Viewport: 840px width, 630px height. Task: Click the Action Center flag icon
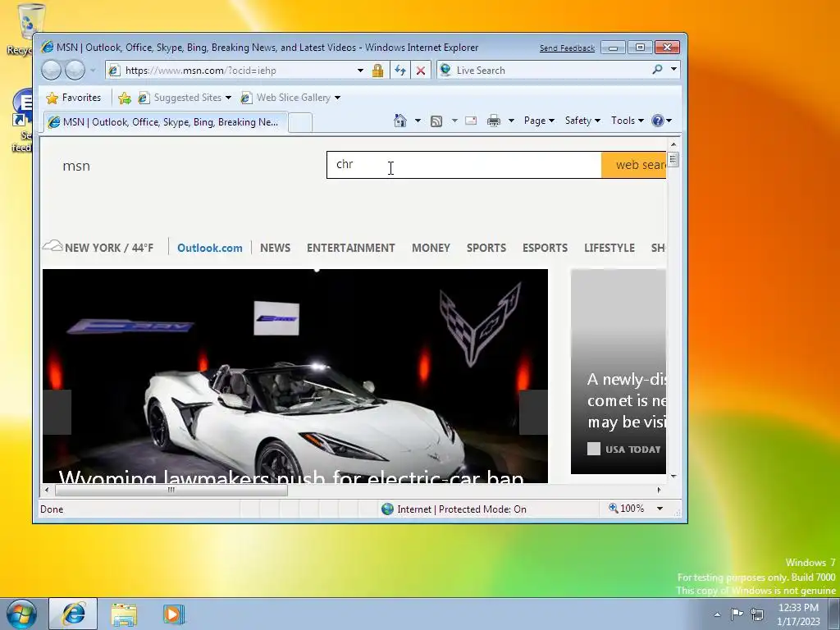[737, 614]
